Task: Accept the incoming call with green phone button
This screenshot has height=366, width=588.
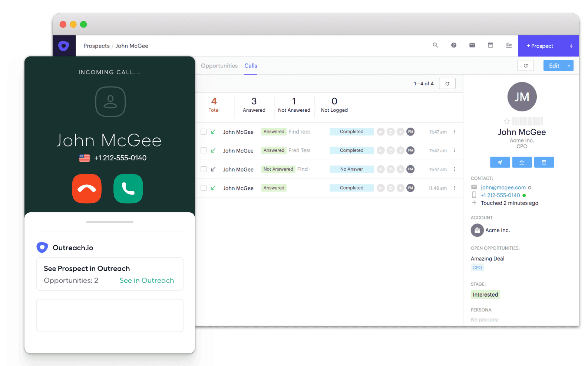Action: 128,189
